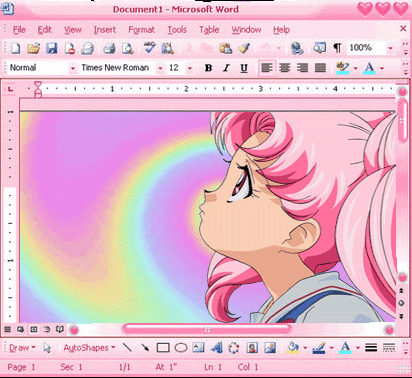Open drawing toolbar line color dropdown arrow
The image size is (412, 378).
[x=331, y=348]
